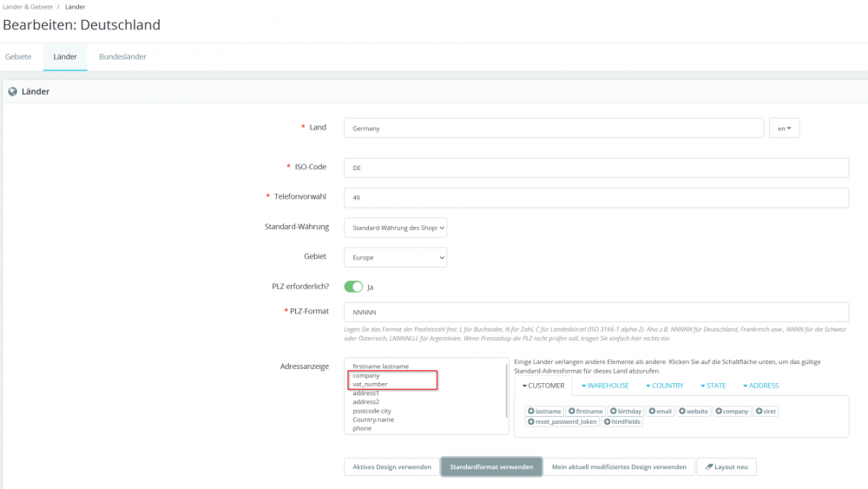Viewport: 868px width, 489px height.
Task: Click Standardformat verwenden button
Action: pos(491,466)
